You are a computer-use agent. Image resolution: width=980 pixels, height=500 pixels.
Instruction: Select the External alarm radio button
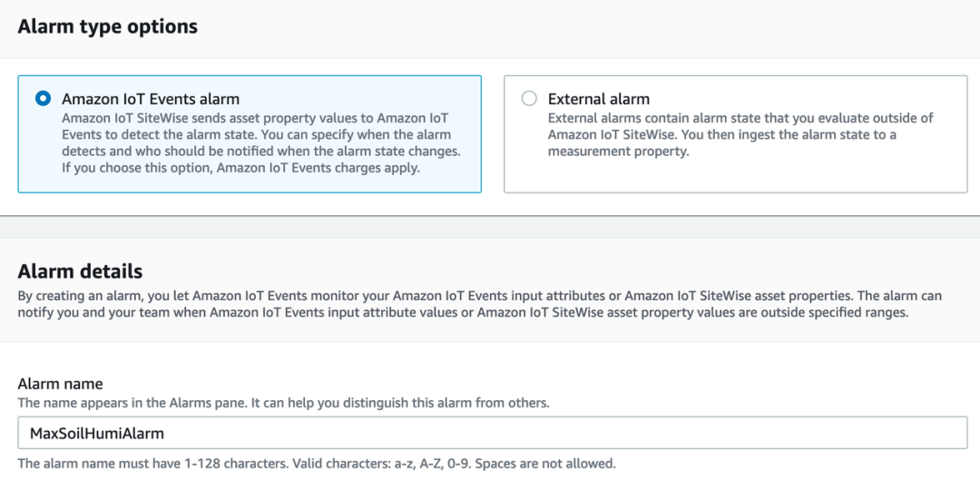(x=529, y=99)
